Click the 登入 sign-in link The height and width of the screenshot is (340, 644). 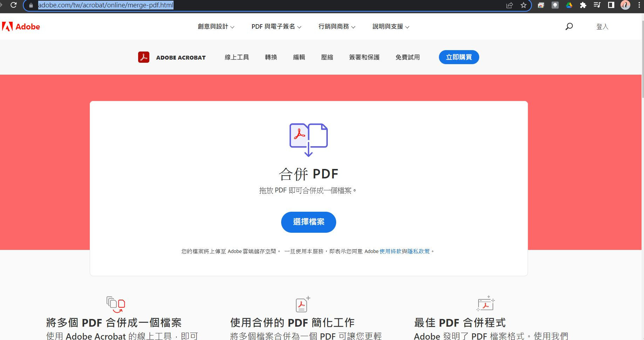[x=602, y=27]
